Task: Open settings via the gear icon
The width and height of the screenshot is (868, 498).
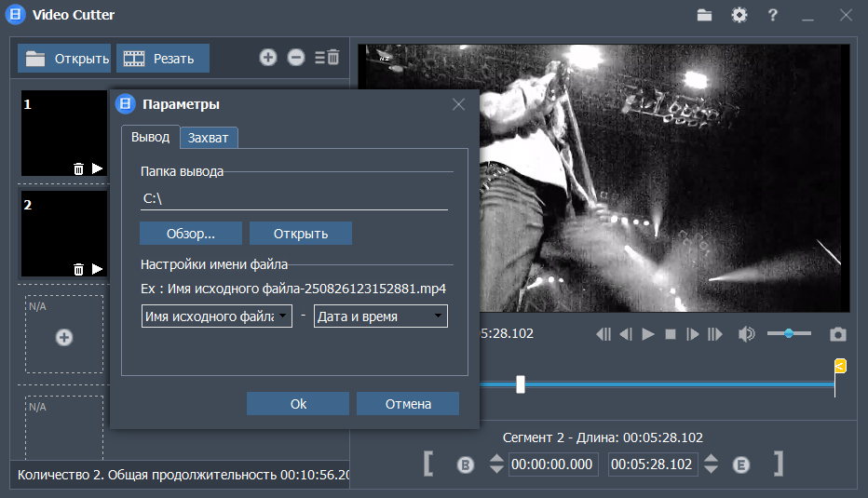Action: (x=739, y=15)
